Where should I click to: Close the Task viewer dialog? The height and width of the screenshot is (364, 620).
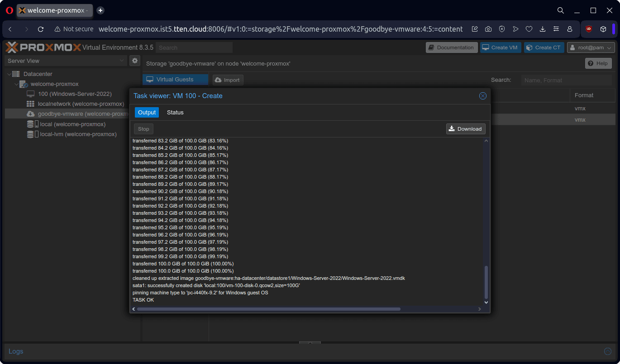pos(483,96)
